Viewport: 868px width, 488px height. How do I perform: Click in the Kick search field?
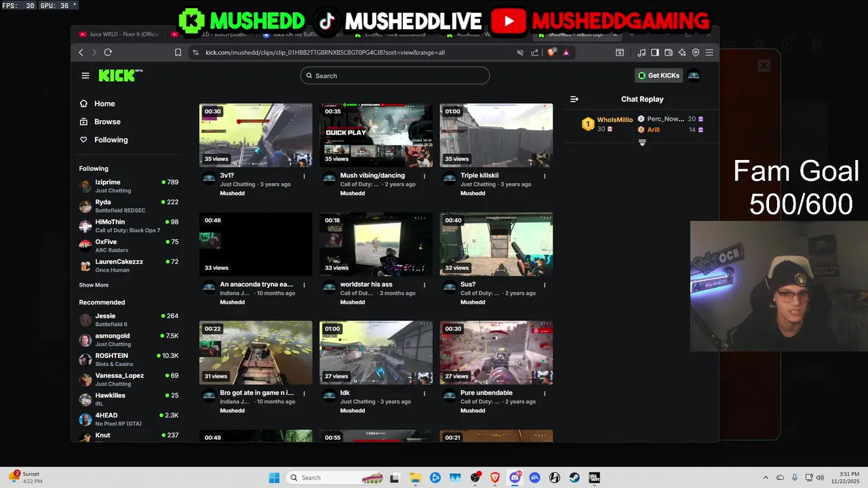tap(395, 75)
